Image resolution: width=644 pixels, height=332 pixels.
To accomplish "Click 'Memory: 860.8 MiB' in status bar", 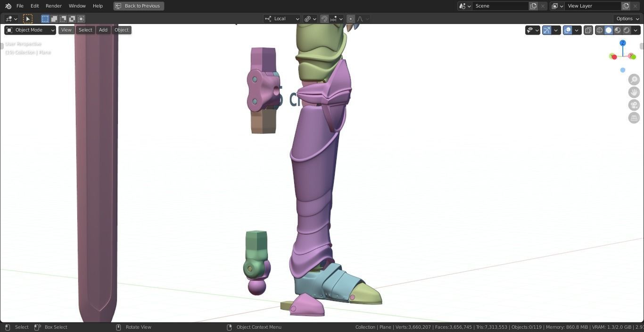I will pyautogui.click(x=567, y=327).
